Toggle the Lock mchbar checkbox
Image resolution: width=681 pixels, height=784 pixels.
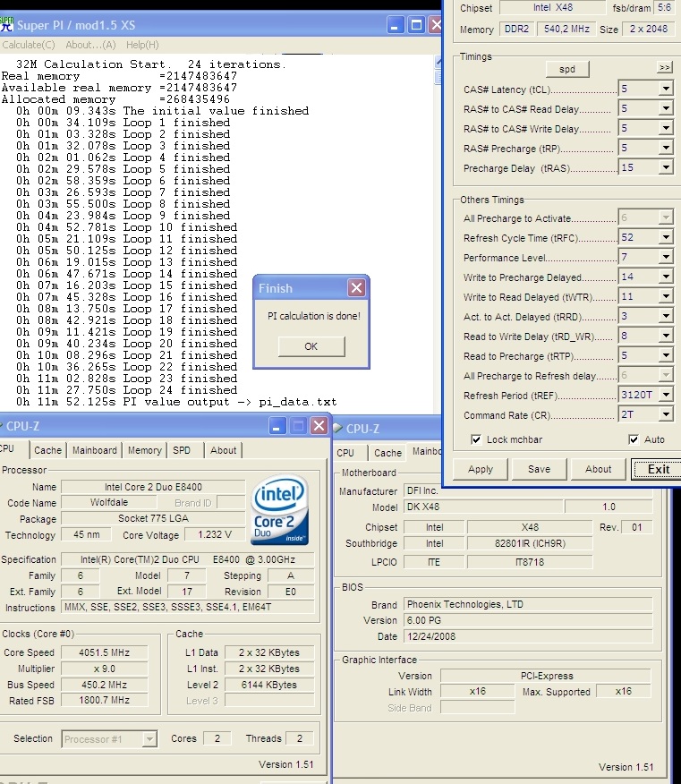point(477,439)
